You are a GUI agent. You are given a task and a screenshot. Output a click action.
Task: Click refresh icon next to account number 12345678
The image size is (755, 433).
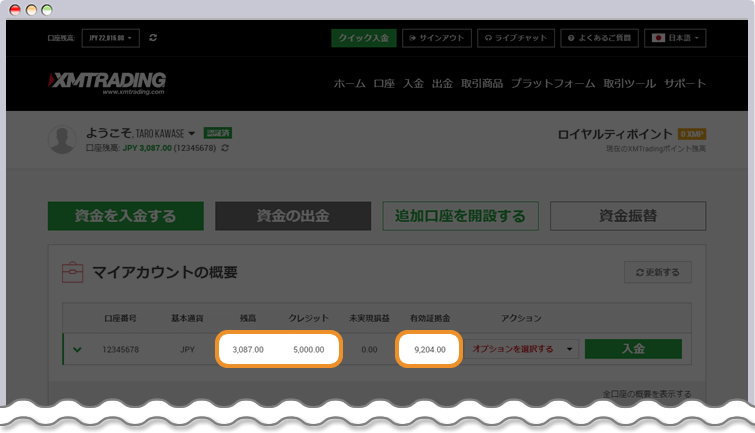click(226, 148)
